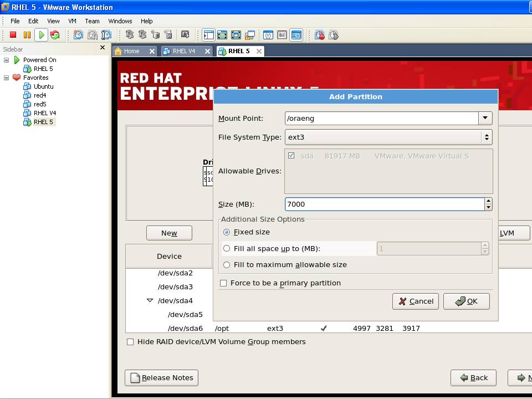The image size is (532, 399).
Task: Close the Sidebar panel with X
Action: click(103, 48)
